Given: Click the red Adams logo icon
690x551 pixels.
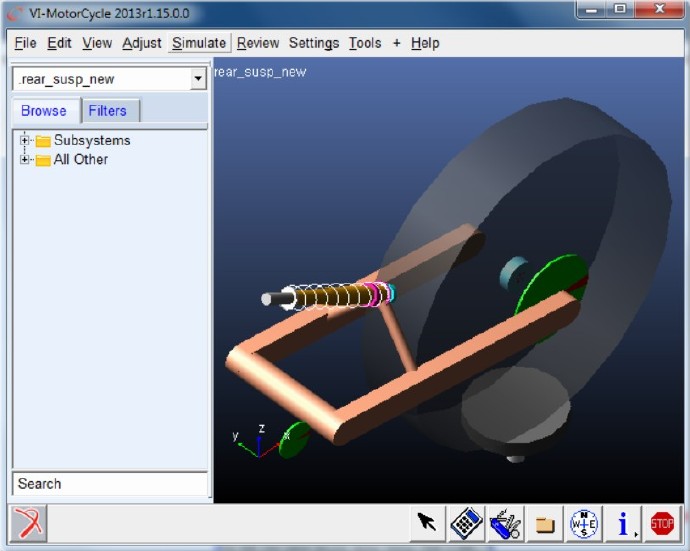Looking at the screenshot, I should 28,523.
